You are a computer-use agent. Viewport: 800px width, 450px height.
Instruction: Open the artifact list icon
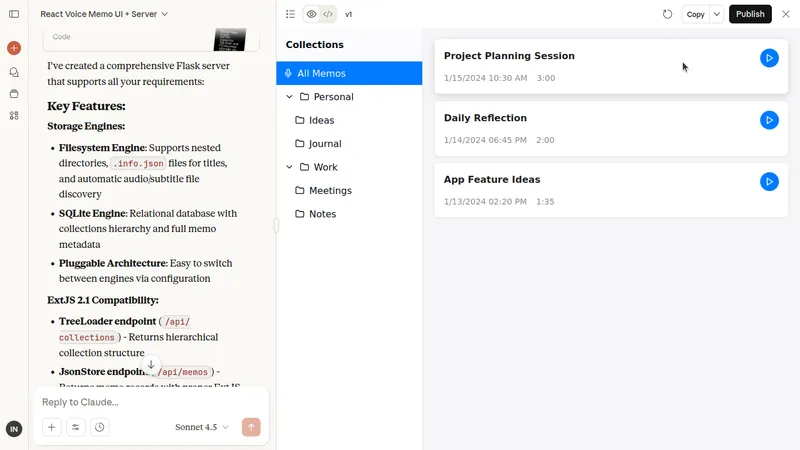click(x=290, y=14)
